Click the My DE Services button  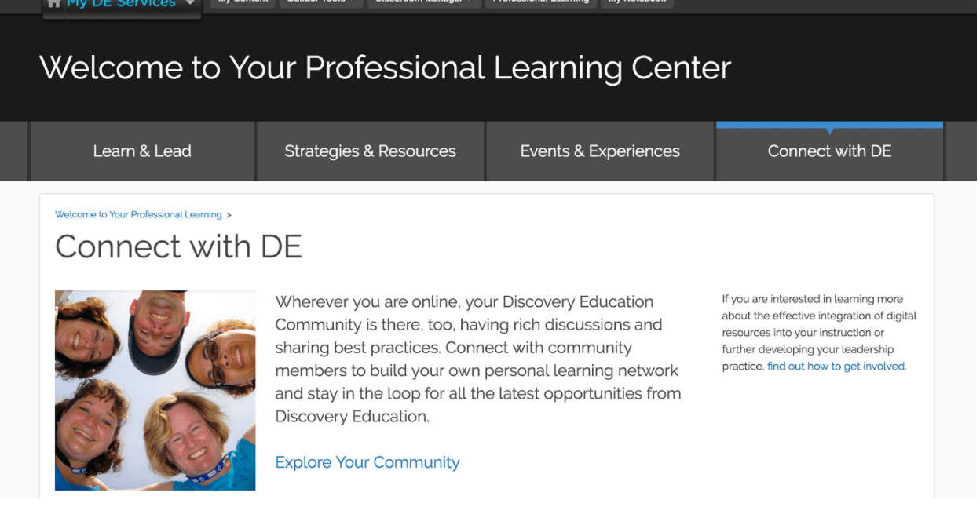click(122, 4)
